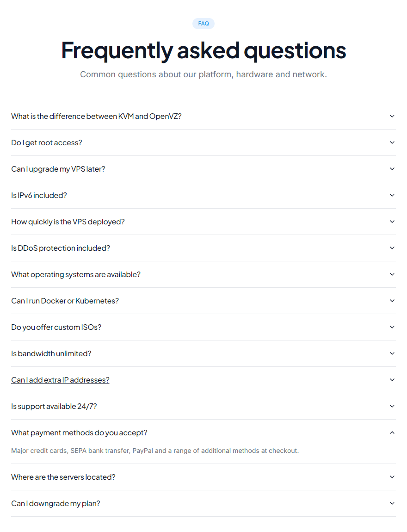This screenshot has width=407, height=532.
Task: Click the FAQ badge at top
Action: pos(203,24)
